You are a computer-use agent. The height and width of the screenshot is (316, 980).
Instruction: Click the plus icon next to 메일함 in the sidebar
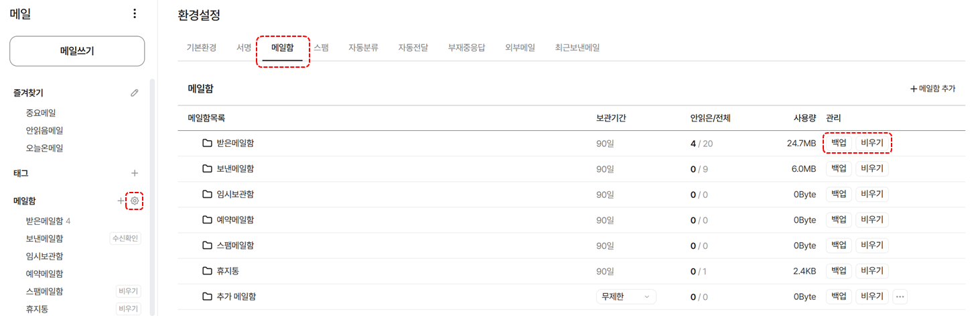(x=121, y=201)
